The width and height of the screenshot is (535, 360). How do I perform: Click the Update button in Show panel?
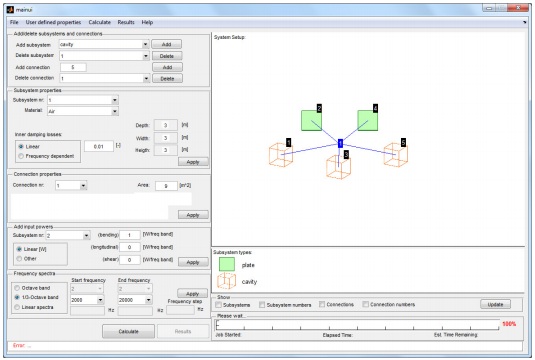495,304
